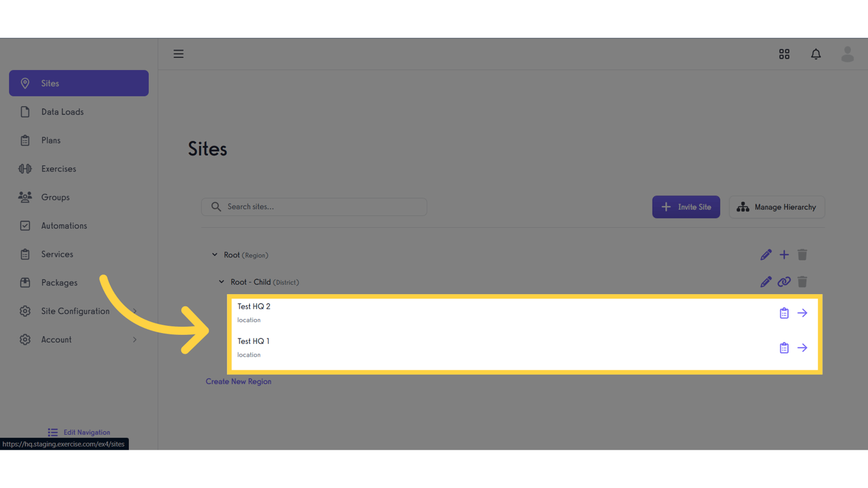The height and width of the screenshot is (488, 868).
Task: Toggle the sidebar with the hamburger icon
Action: 179,53
